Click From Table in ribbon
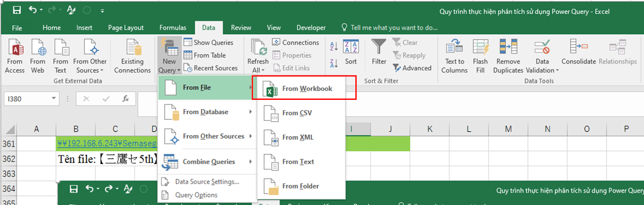644x205 pixels. click(x=204, y=55)
